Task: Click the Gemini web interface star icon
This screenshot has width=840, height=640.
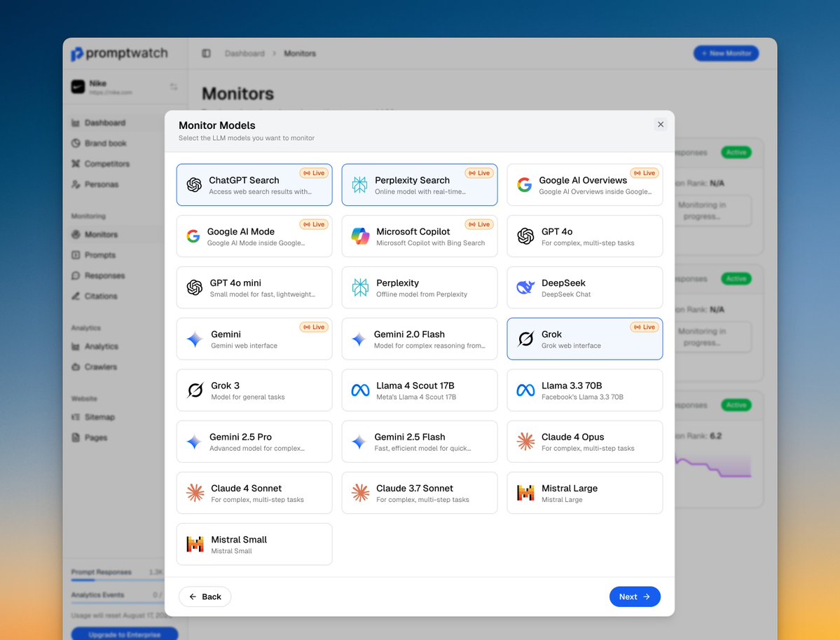Action: [x=195, y=339]
